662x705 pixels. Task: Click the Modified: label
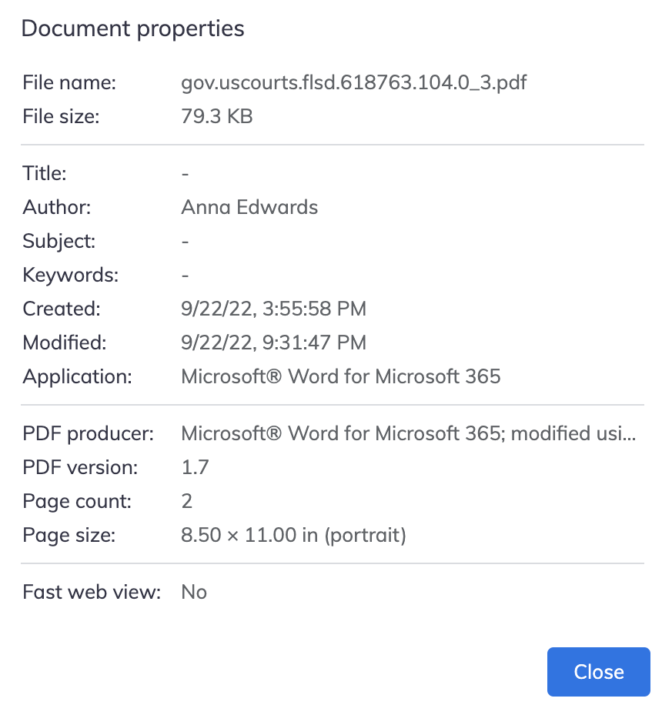click(x=64, y=343)
